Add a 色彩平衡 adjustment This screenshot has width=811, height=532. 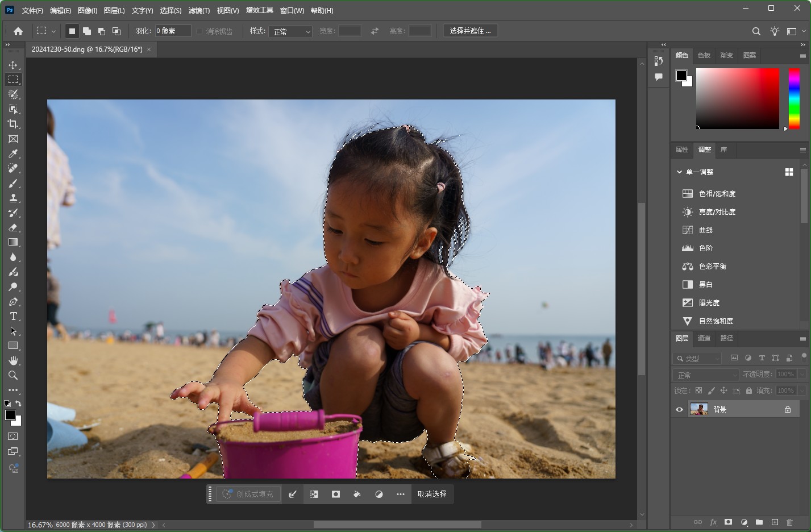click(712, 266)
